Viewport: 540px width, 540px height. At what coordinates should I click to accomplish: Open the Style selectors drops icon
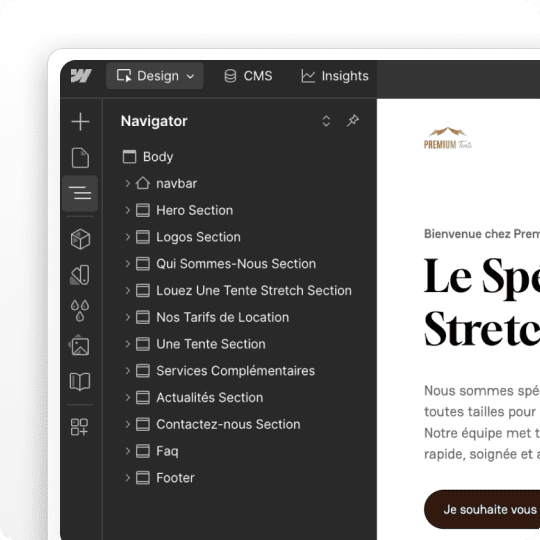[x=80, y=311]
